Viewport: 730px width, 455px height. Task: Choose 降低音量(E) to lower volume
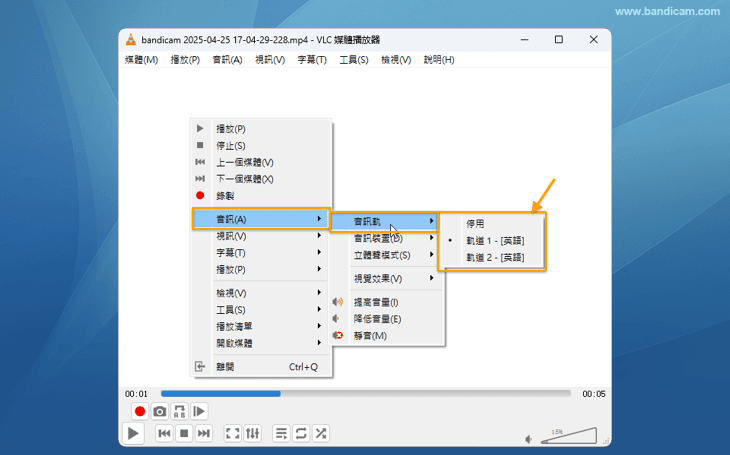[x=387, y=319]
